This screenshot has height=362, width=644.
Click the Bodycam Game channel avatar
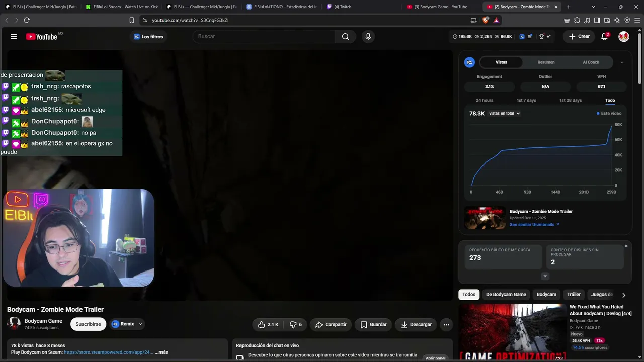pyautogui.click(x=14, y=324)
